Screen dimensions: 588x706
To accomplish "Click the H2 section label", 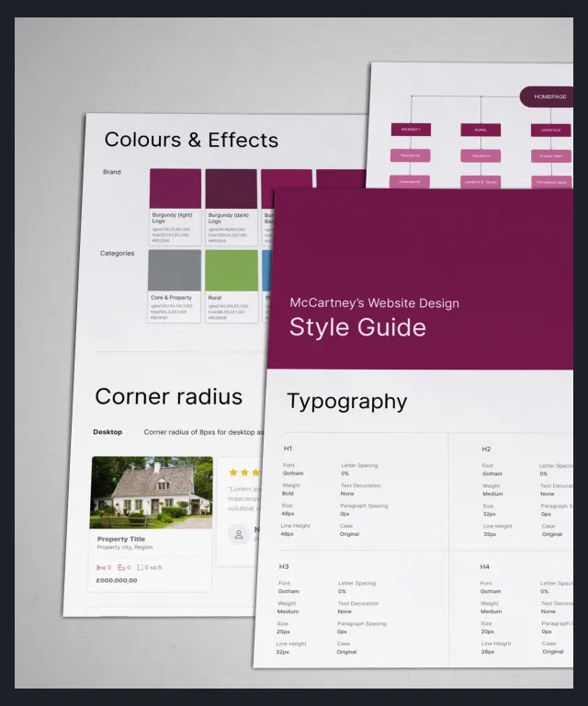I will tap(486, 449).
